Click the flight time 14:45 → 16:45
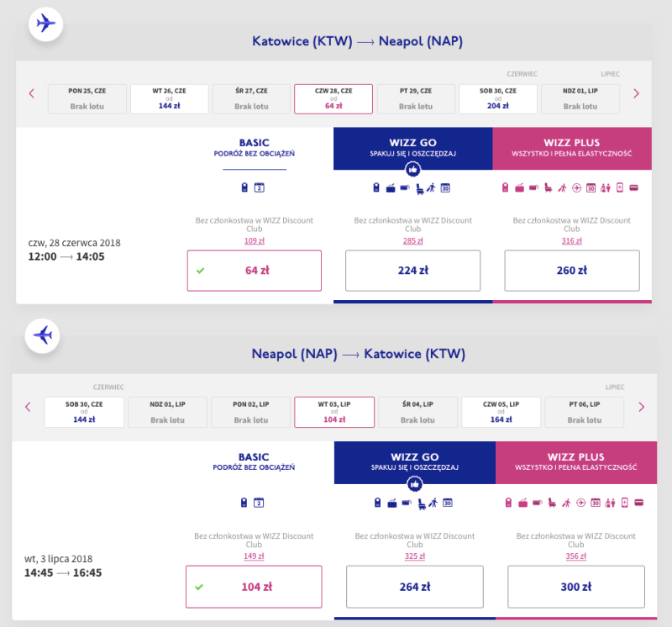The width and height of the screenshot is (672, 627). pyautogui.click(x=63, y=573)
